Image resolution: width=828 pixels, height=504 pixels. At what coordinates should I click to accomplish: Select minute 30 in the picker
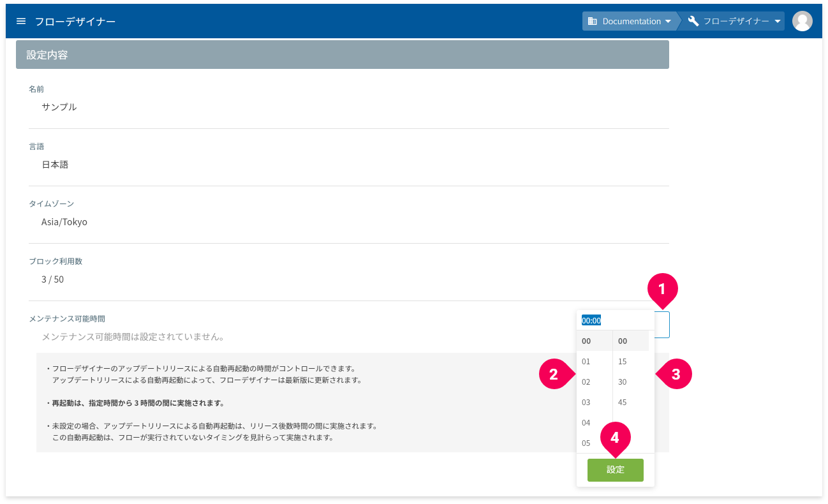631,382
